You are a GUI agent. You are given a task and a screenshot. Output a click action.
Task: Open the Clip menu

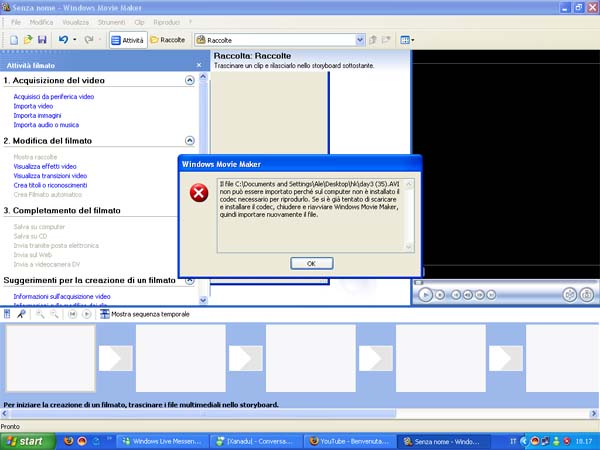[139, 22]
